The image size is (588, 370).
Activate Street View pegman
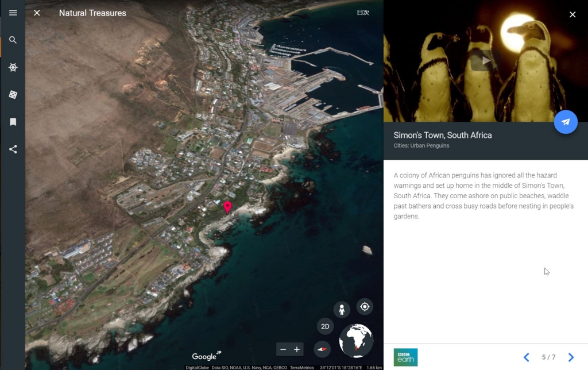[x=342, y=310]
